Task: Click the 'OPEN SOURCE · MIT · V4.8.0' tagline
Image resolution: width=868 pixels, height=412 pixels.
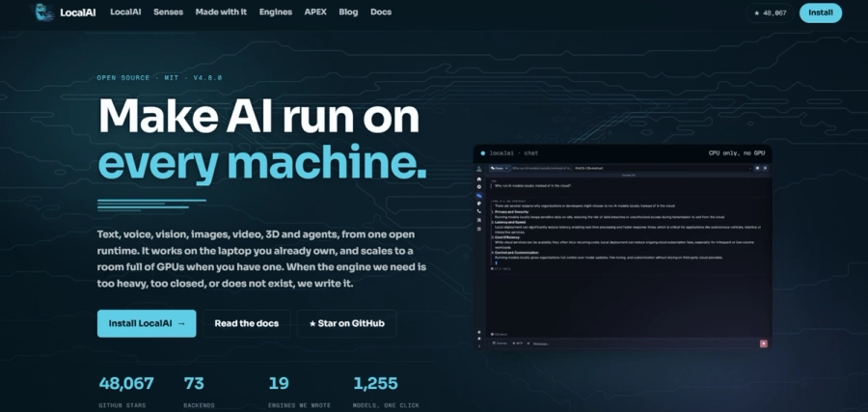Action: click(159, 78)
